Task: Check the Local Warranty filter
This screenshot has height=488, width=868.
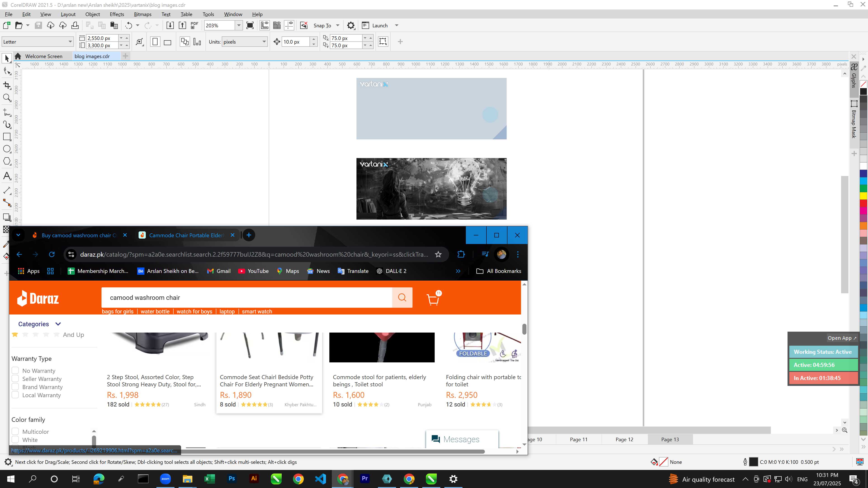Action: (x=15, y=395)
